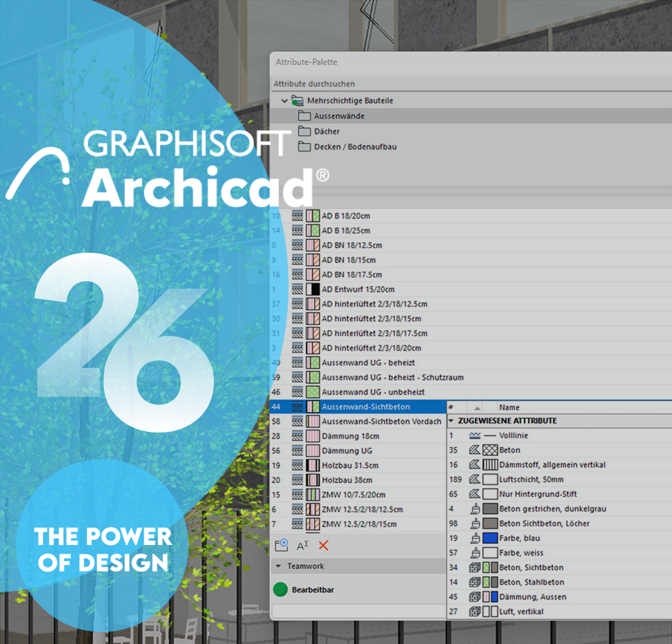672x644 pixels.
Task: Click the sort arrow column header
Action: click(477, 408)
